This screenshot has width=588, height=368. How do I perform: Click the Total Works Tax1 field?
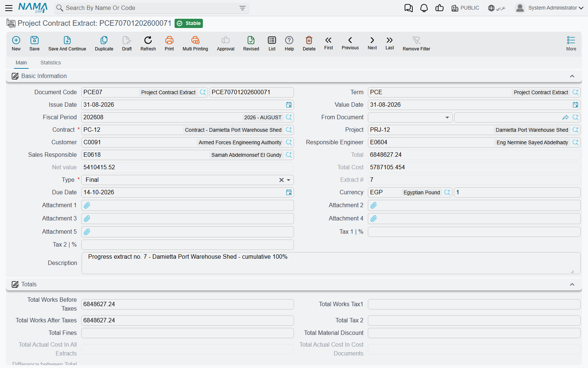click(474, 304)
